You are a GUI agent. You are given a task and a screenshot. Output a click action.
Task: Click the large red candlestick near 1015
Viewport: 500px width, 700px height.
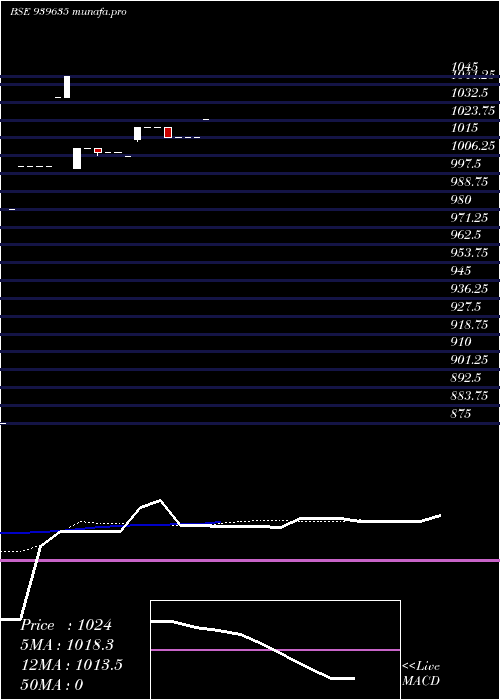click(x=168, y=133)
